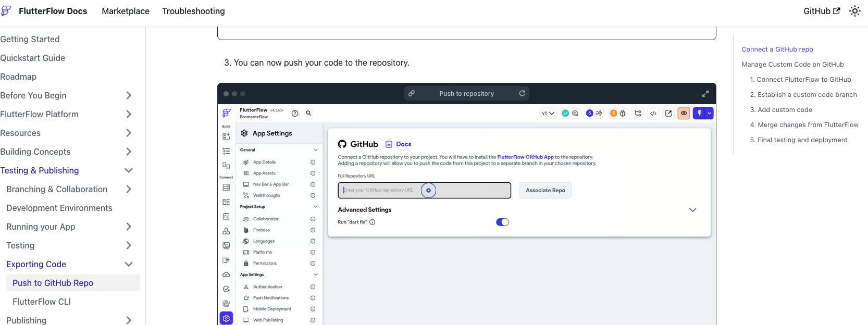Jump to Connect a GitHub repo section
The image size is (868, 325).
pyautogui.click(x=777, y=49)
